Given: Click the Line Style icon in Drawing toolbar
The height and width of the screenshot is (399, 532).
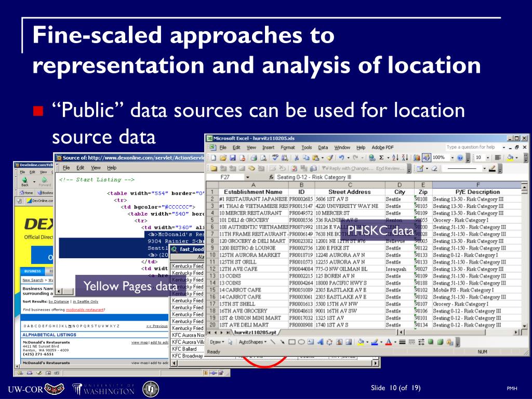Looking at the screenshot, I should click(x=403, y=342).
